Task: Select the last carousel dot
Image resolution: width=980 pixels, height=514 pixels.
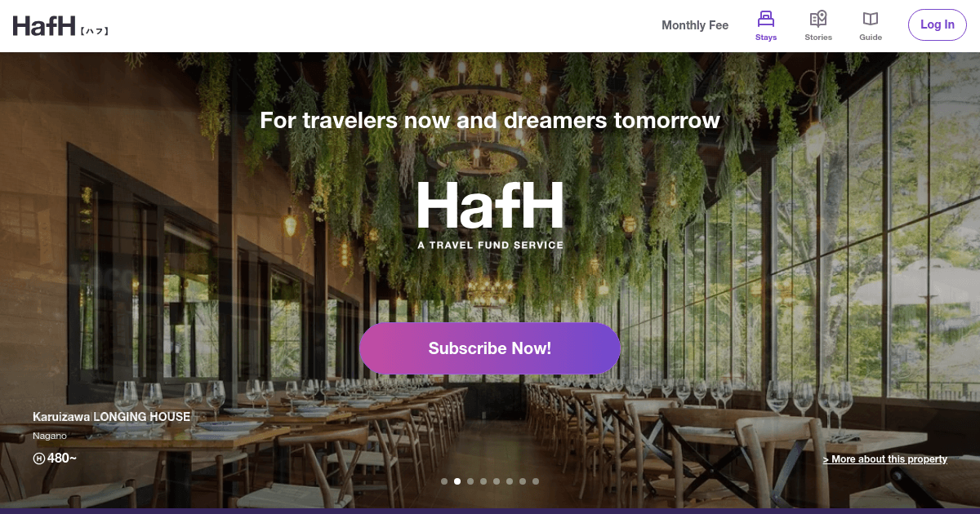Action: (x=536, y=481)
